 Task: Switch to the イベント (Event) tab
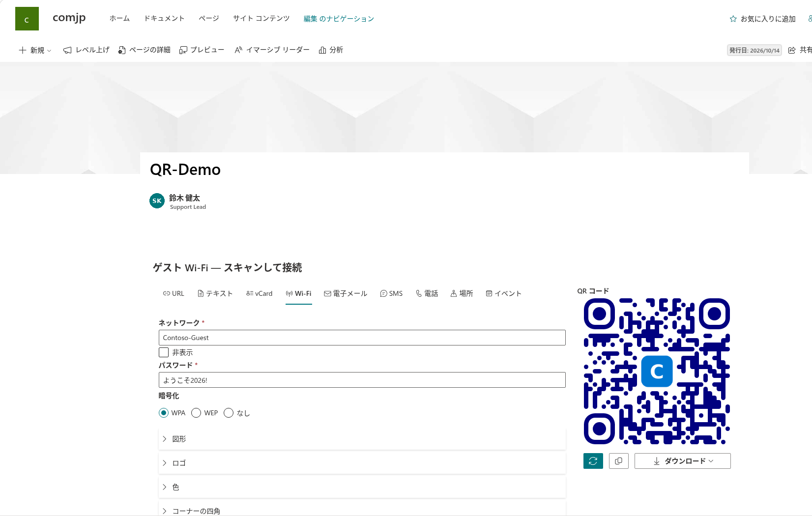pos(504,293)
